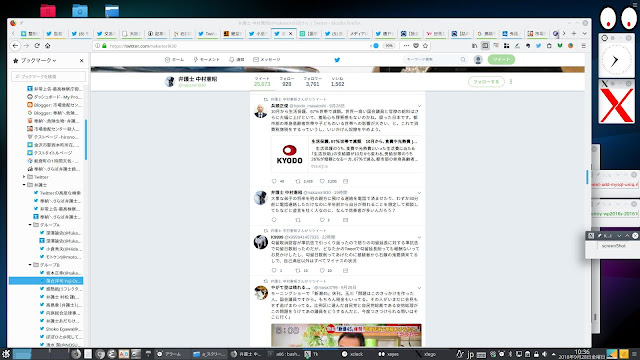Open Twitter メッセージ navigation link
640x360 pixels.
click(x=267, y=60)
